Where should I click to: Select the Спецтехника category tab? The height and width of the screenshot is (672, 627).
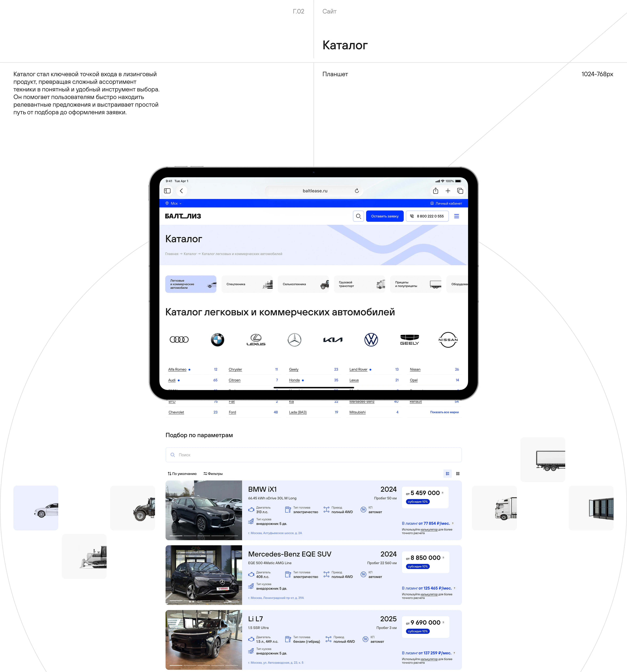pyautogui.click(x=247, y=284)
